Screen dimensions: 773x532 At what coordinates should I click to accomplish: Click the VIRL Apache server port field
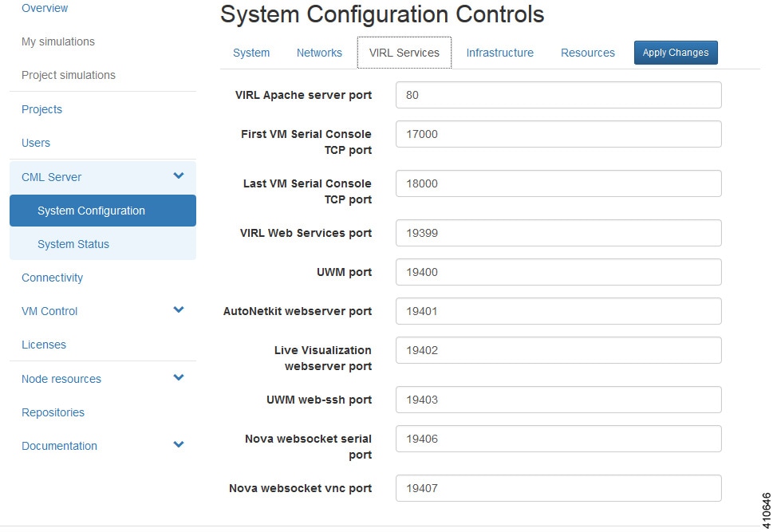click(558, 95)
